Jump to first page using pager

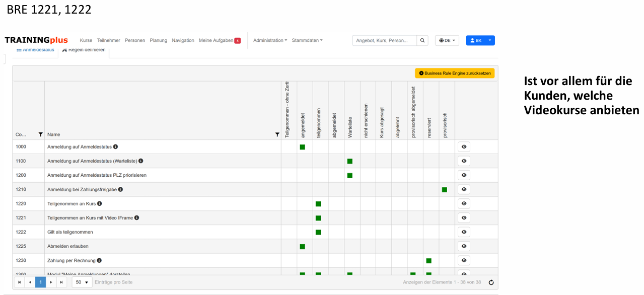point(19,282)
